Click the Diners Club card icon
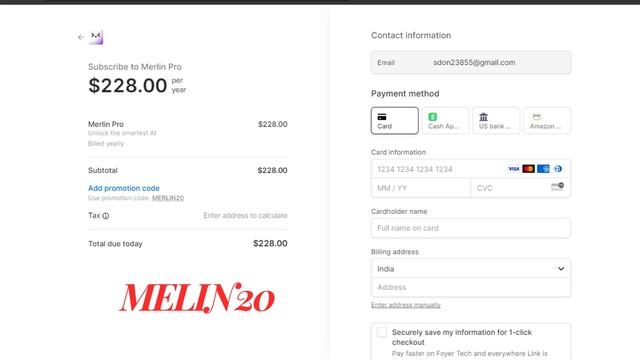Image resolution: width=640 pixels, height=360 pixels. 558,169
